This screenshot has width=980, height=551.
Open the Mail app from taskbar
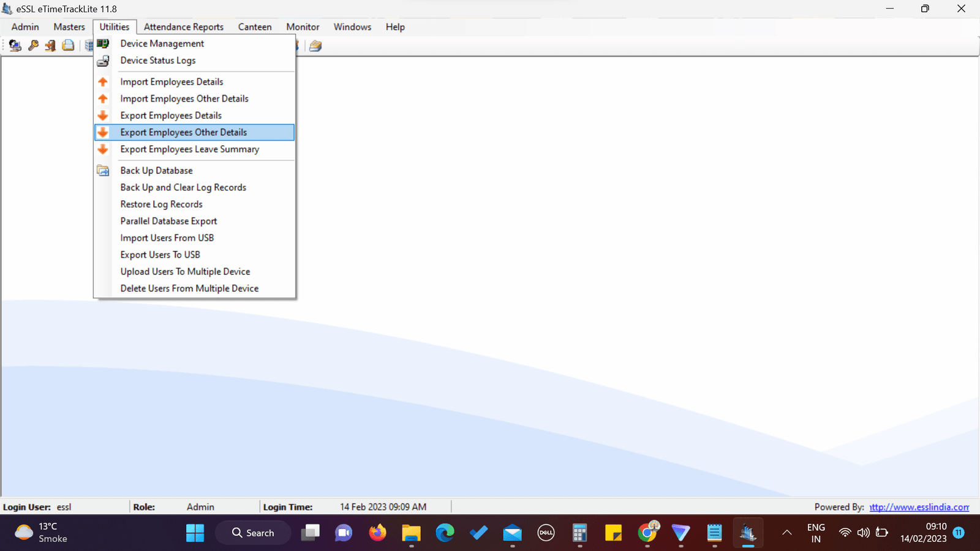click(x=512, y=533)
